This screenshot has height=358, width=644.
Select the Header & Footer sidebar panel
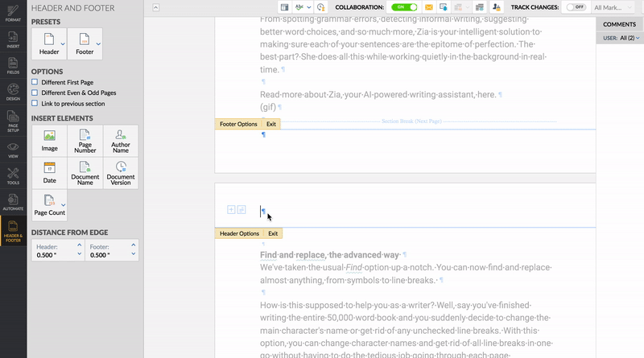[x=13, y=232]
